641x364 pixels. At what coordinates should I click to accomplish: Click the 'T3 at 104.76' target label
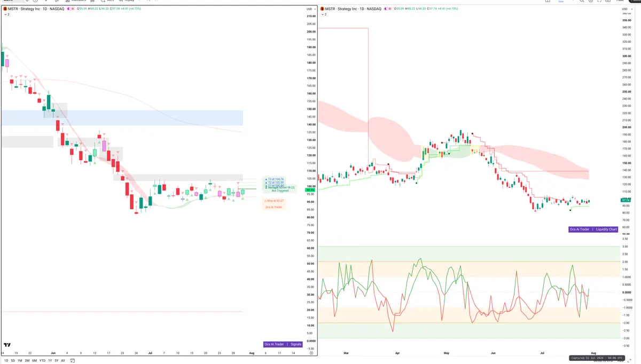pyautogui.click(x=276, y=179)
